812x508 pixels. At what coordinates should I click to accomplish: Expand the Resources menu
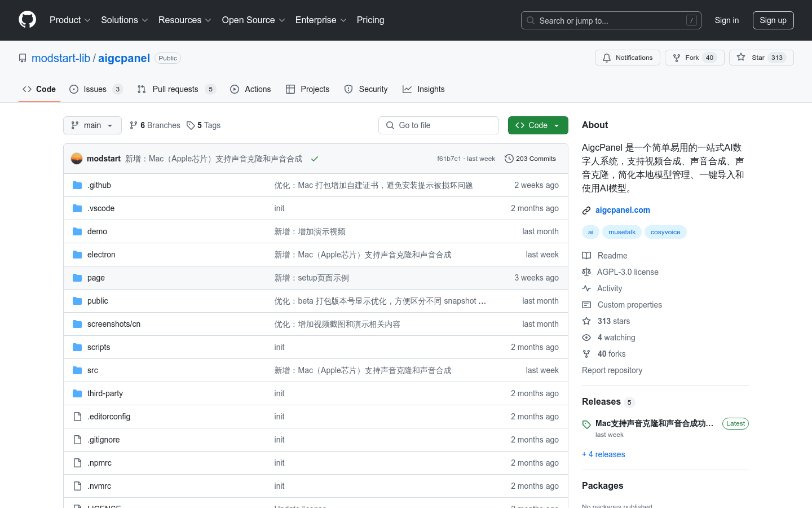(x=185, y=20)
